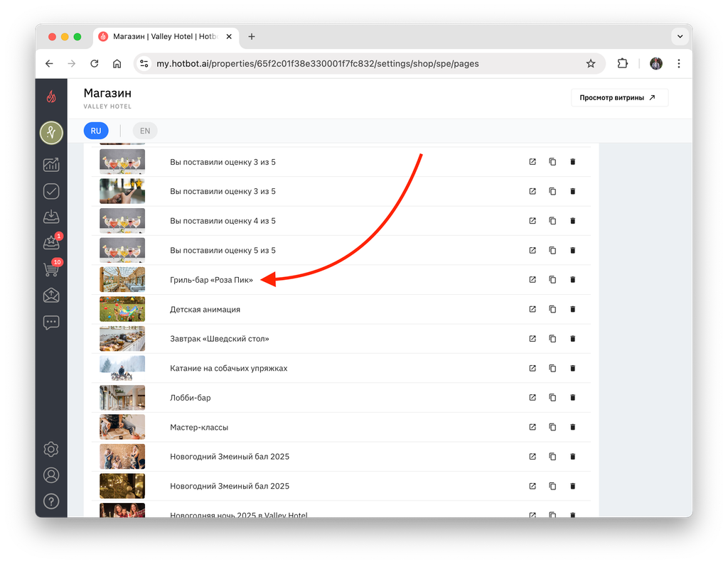728x564 pixels.
Task: Open browser extensions puzzle icon
Action: (x=623, y=63)
